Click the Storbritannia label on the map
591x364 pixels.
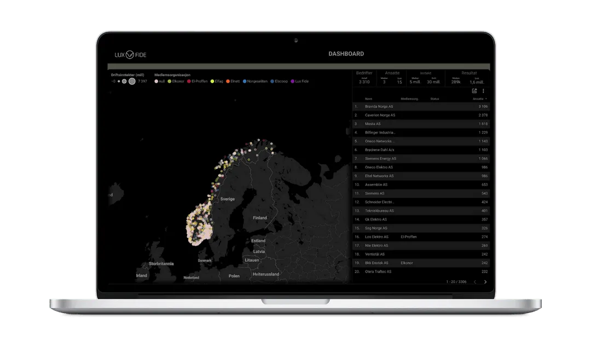[x=161, y=264]
